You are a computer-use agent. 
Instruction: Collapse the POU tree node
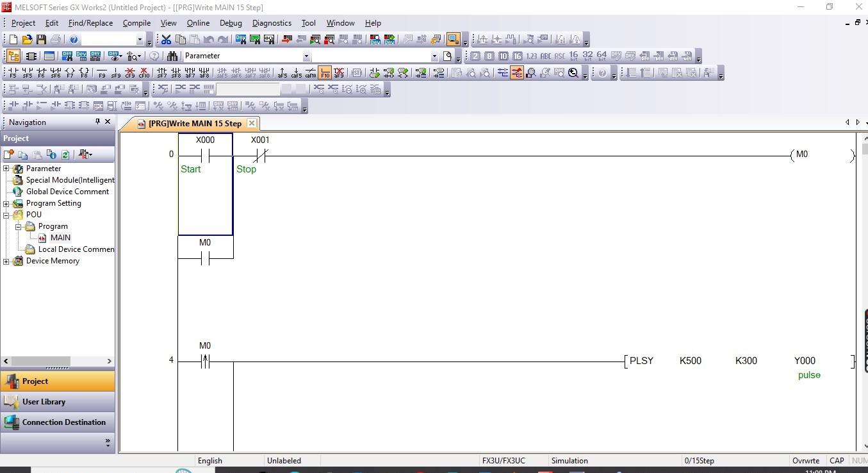point(6,215)
